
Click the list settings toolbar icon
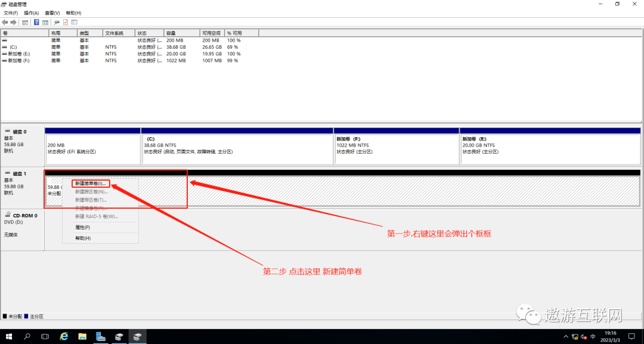point(75,22)
